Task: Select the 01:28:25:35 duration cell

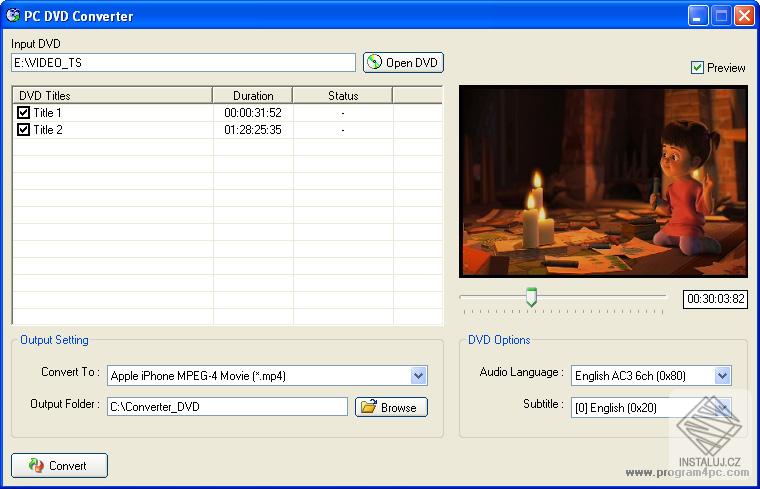Action: [x=253, y=130]
